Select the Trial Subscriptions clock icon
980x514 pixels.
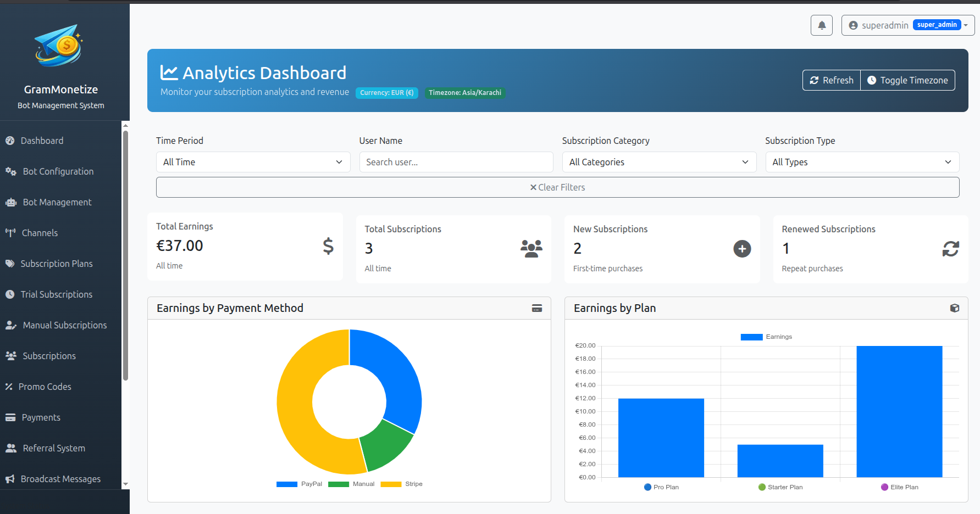(10, 294)
